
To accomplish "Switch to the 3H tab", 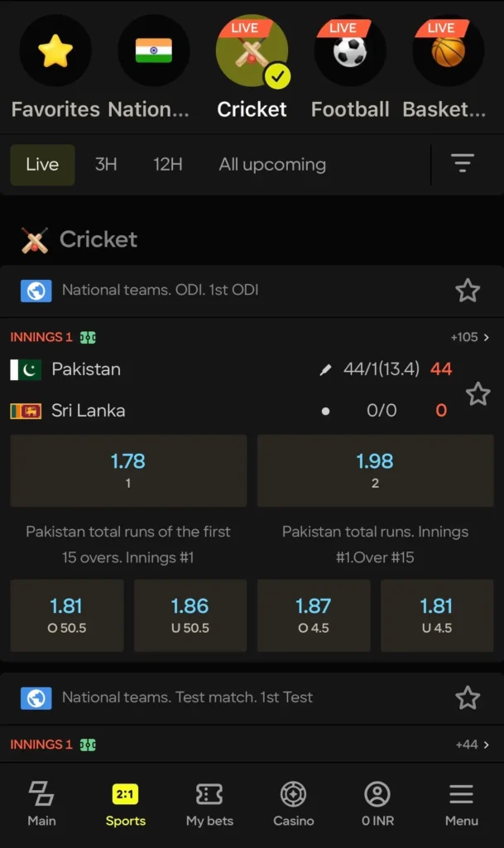I will click(105, 164).
